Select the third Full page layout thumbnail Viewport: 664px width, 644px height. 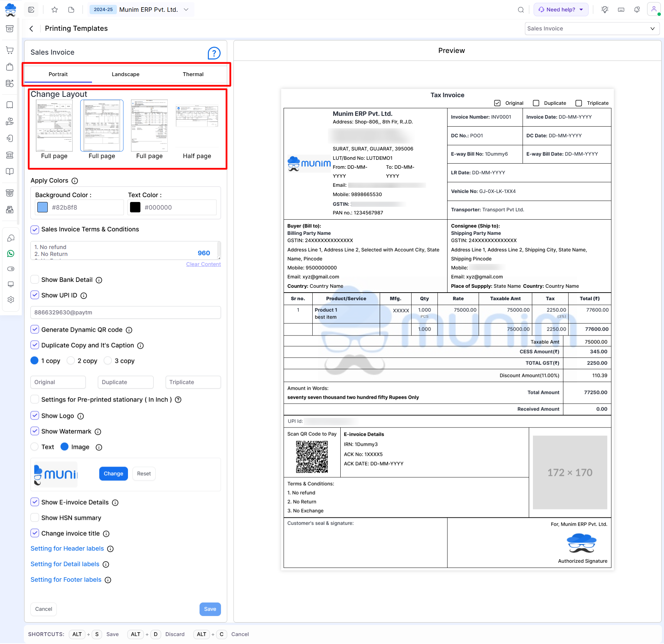point(149,126)
